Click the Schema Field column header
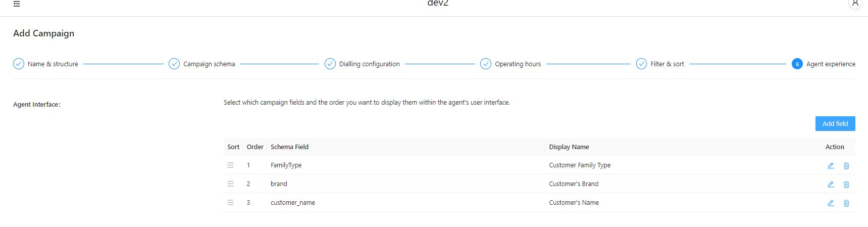This screenshot has height=227, width=868. [289, 147]
